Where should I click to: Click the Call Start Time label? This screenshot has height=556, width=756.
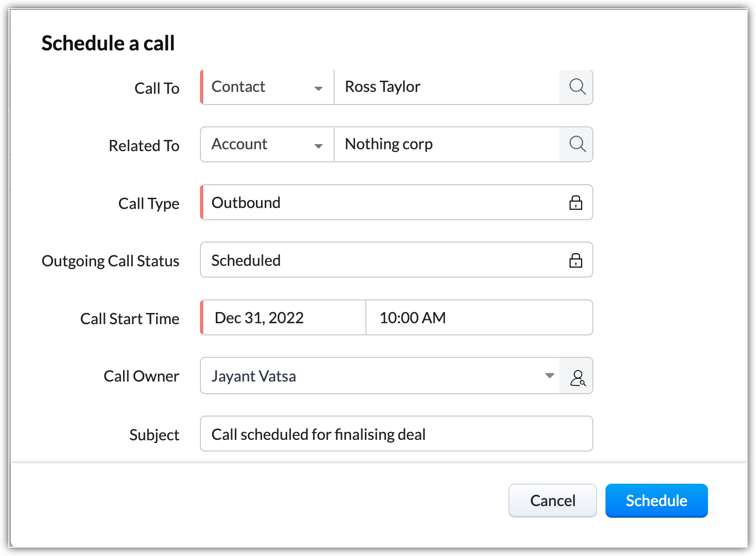coord(130,319)
